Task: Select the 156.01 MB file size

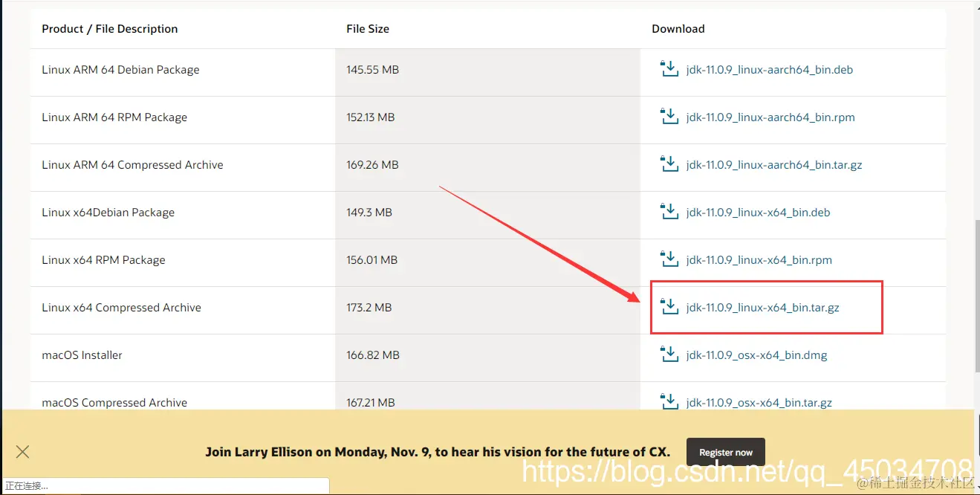Action: pyautogui.click(x=371, y=260)
